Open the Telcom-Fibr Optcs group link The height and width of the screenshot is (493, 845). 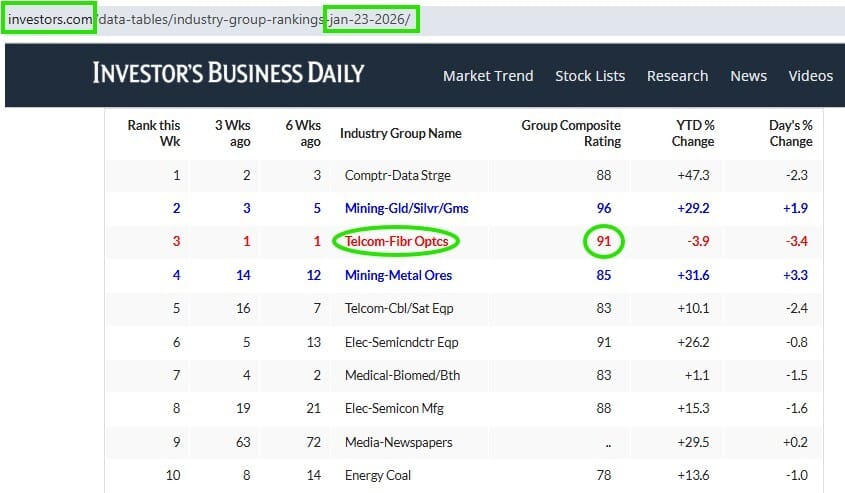pyautogui.click(x=397, y=241)
